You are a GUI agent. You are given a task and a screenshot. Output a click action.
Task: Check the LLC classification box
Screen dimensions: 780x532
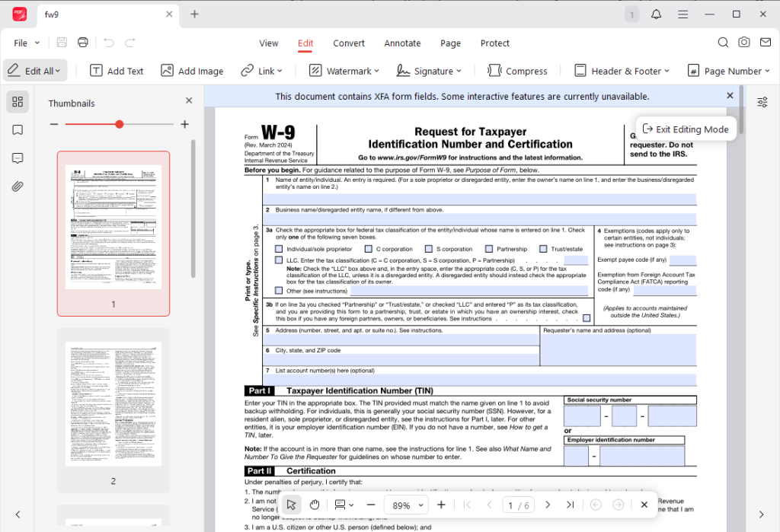click(279, 260)
